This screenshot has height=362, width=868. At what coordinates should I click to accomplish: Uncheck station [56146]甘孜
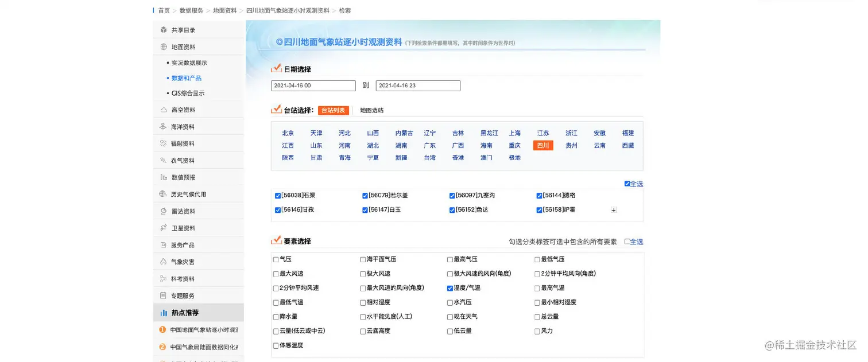point(278,210)
